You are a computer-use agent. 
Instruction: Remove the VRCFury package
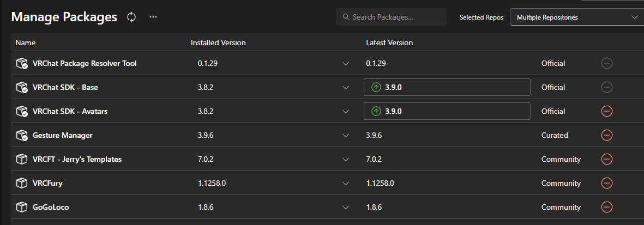coord(606,183)
